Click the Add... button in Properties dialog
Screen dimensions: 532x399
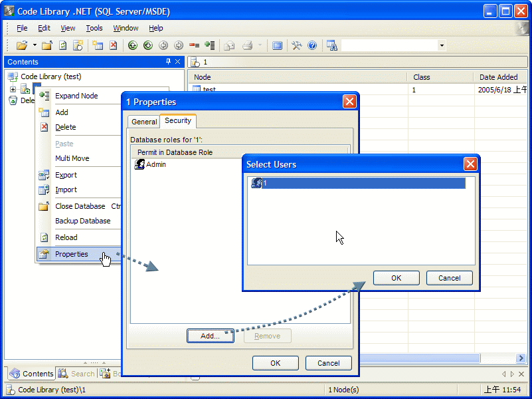(x=211, y=336)
